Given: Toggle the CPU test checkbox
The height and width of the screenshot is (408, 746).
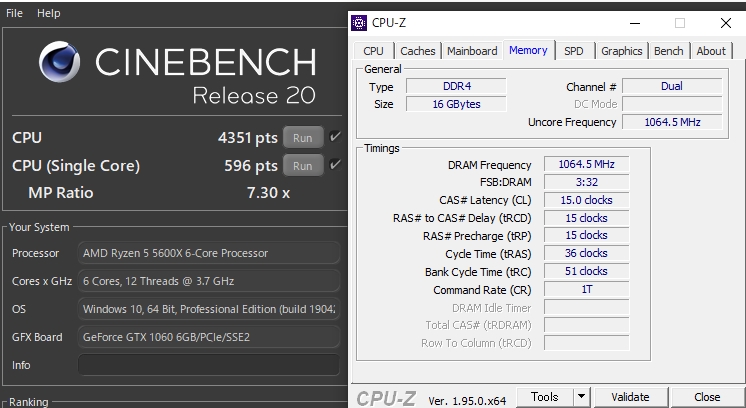Looking at the screenshot, I should (335, 137).
